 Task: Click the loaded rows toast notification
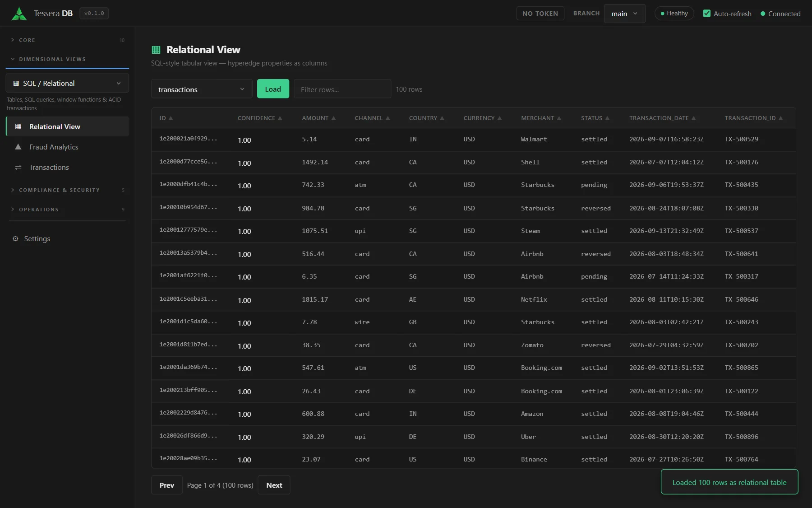tap(729, 482)
